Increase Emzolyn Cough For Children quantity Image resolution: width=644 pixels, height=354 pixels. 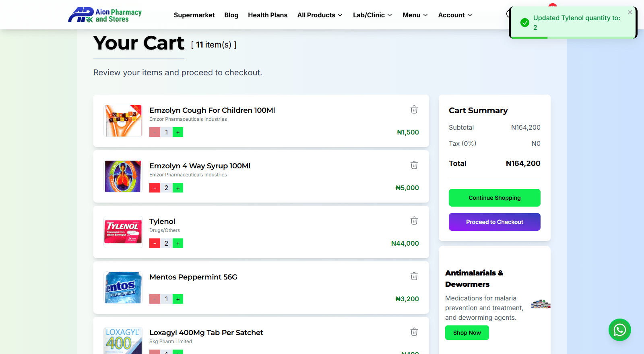pyautogui.click(x=178, y=132)
